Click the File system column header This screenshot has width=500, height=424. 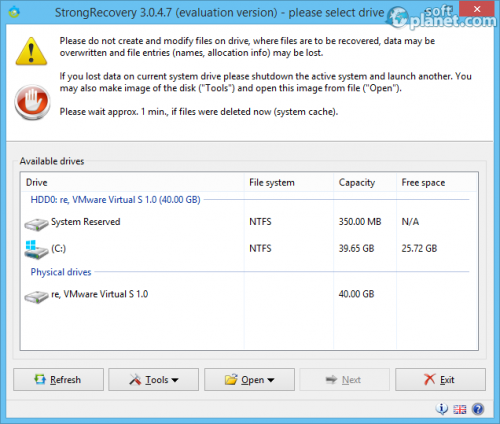point(289,183)
